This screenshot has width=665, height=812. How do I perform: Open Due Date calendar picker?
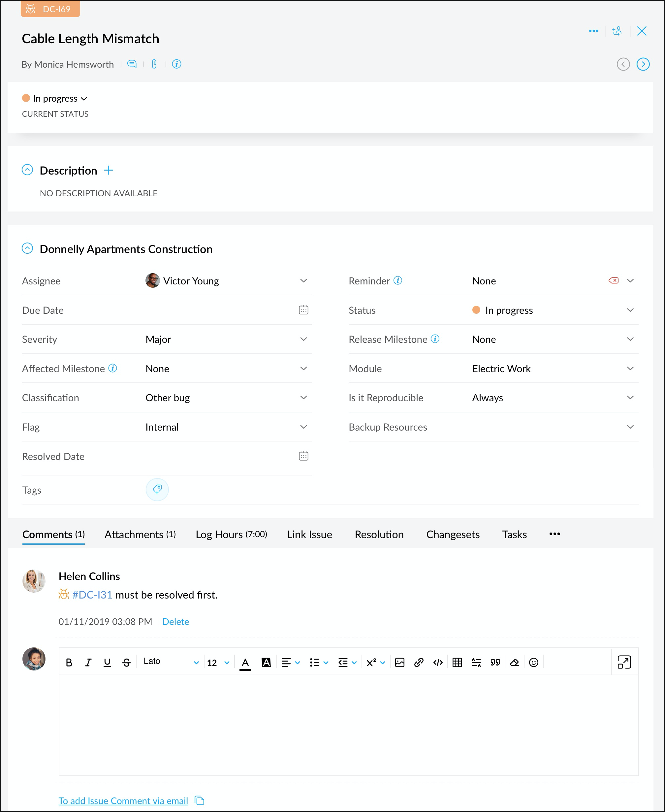(303, 309)
